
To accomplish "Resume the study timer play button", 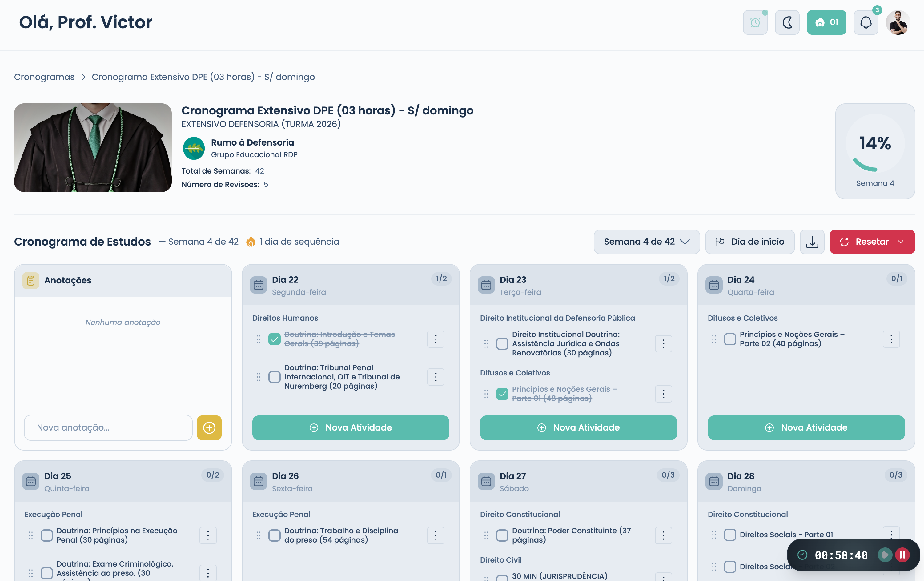I will [x=885, y=555].
